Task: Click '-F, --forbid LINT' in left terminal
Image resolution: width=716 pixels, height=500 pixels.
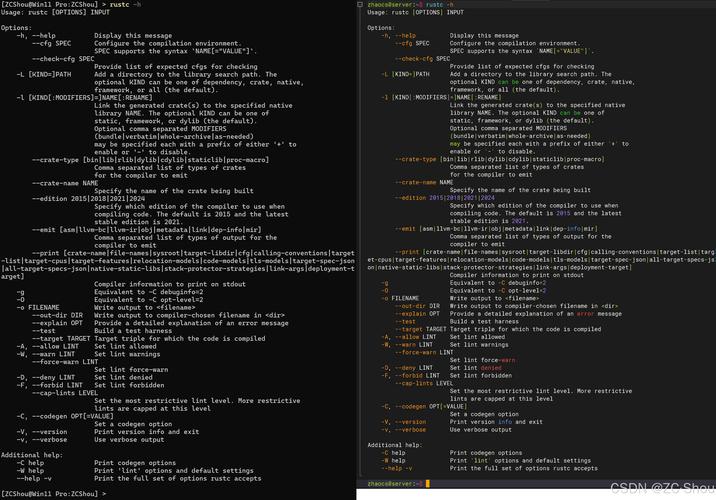Action: point(49,385)
